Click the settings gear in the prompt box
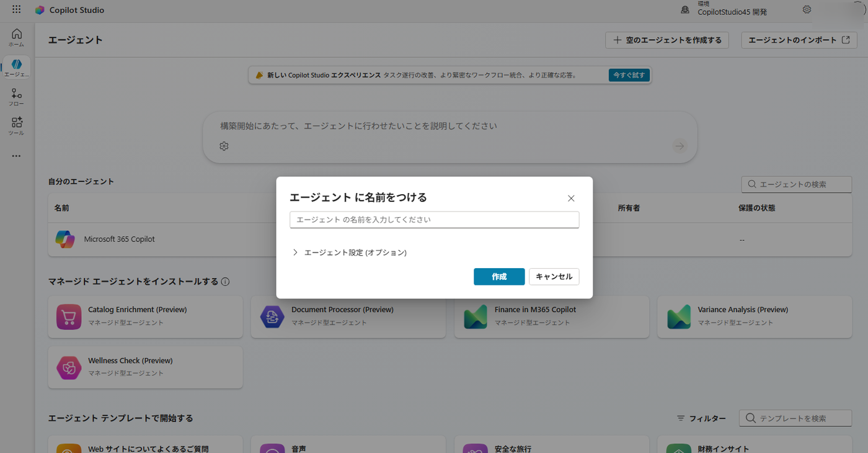This screenshot has width=868, height=453. [x=224, y=146]
